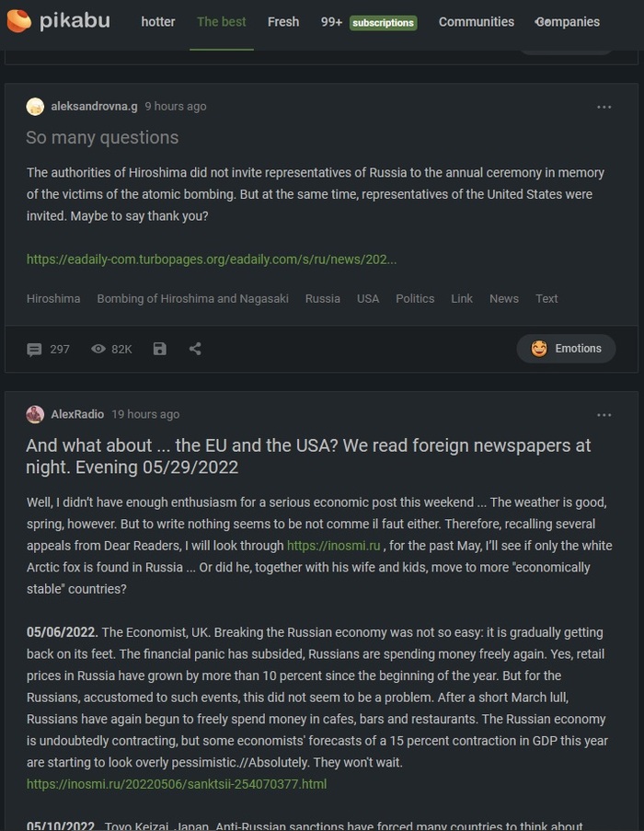Click the Pikabu logo icon
Image resolution: width=644 pixels, height=831 pixels.
[x=18, y=20]
